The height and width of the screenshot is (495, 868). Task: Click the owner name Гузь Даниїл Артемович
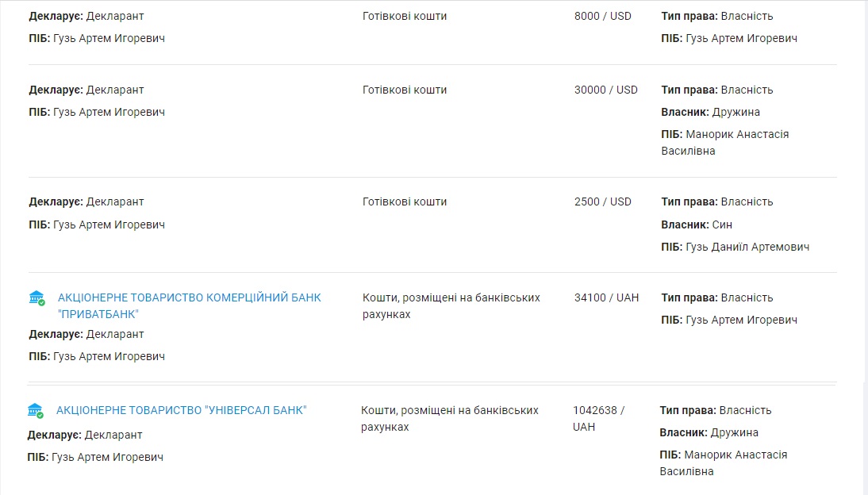[747, 247]
